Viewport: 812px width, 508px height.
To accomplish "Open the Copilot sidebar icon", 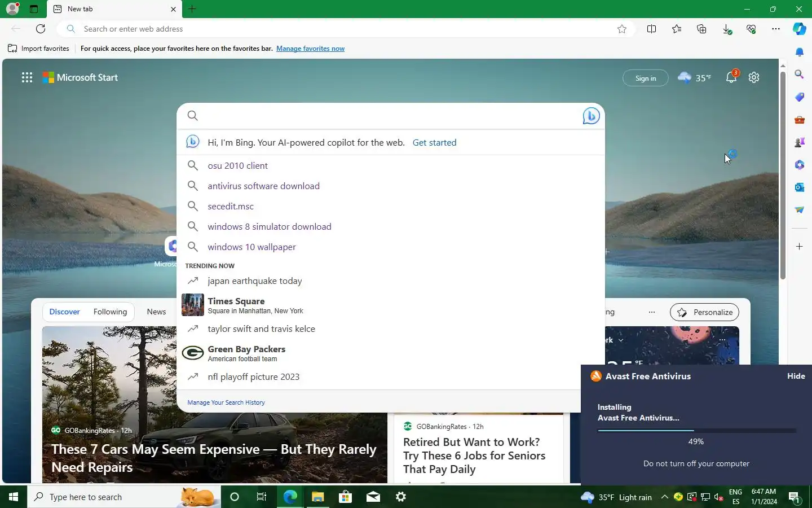I will pyautogui.click(x=800, y=29).
